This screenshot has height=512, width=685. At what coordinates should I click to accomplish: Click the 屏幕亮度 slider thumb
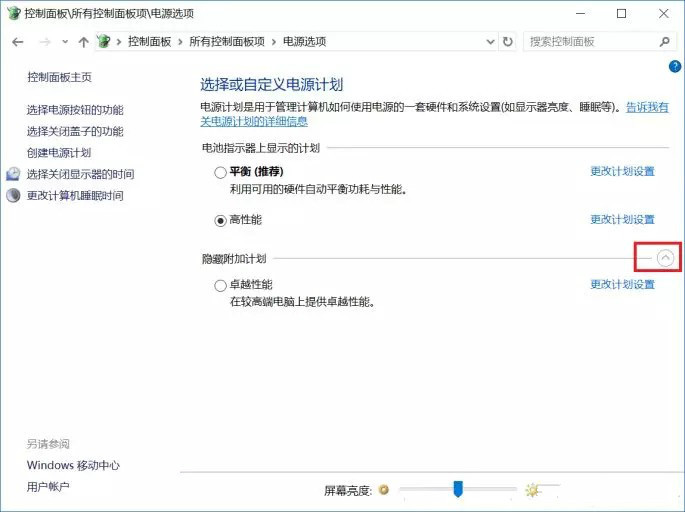point(458,489)
